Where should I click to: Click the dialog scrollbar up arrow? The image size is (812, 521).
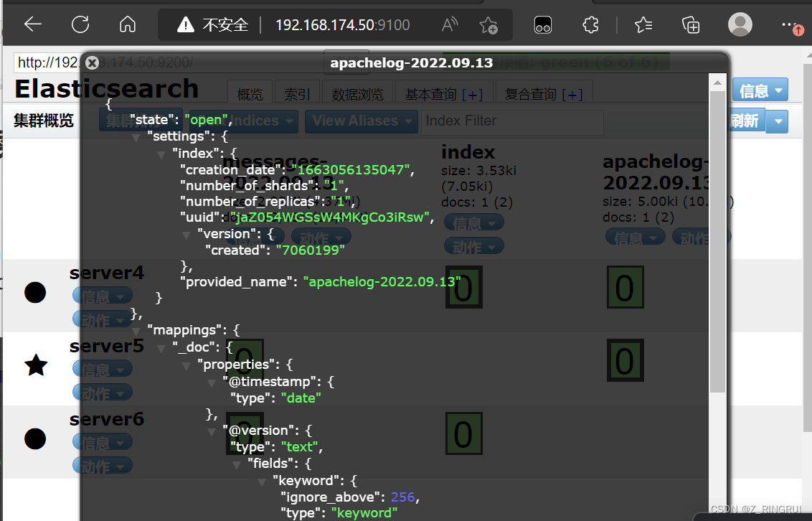(x=717, y=83)
